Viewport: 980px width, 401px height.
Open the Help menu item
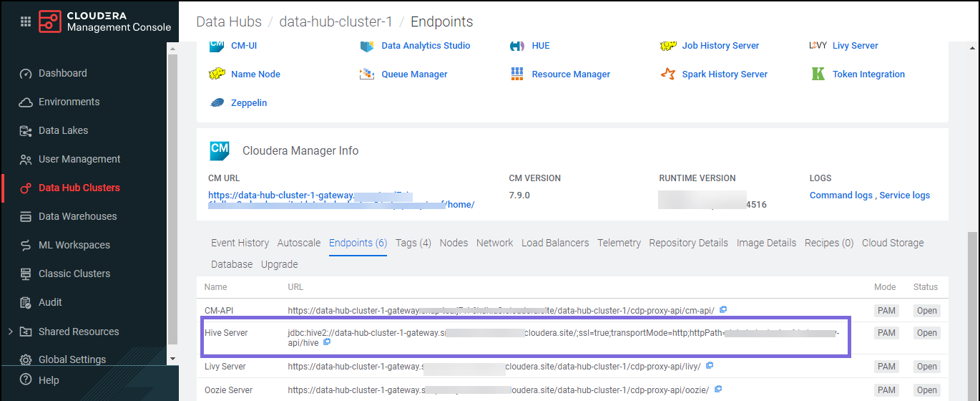tap(49, 380)
